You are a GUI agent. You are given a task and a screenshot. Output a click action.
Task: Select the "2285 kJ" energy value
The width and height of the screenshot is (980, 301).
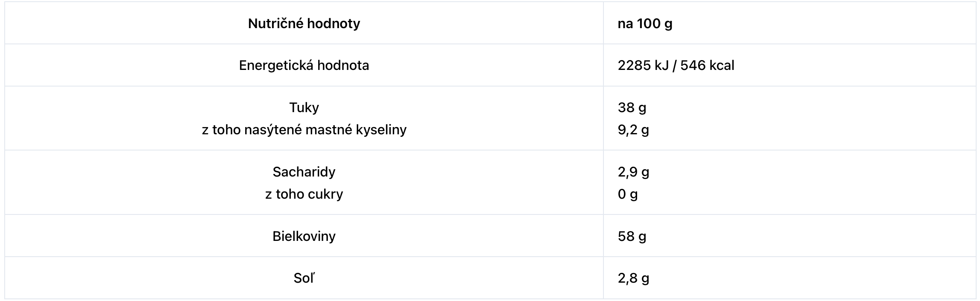pyautogui.click(x=643, y=66)
